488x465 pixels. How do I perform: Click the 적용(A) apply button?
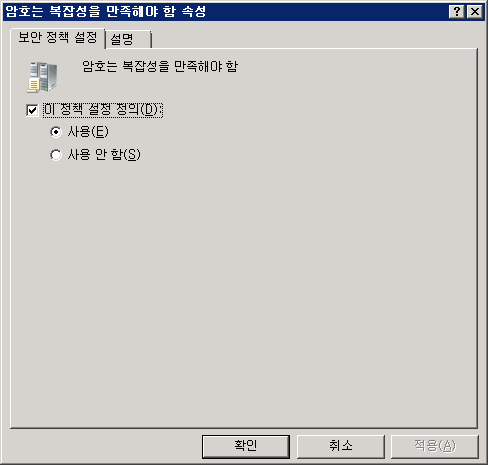pyautogui.click(x=435, y=446)
